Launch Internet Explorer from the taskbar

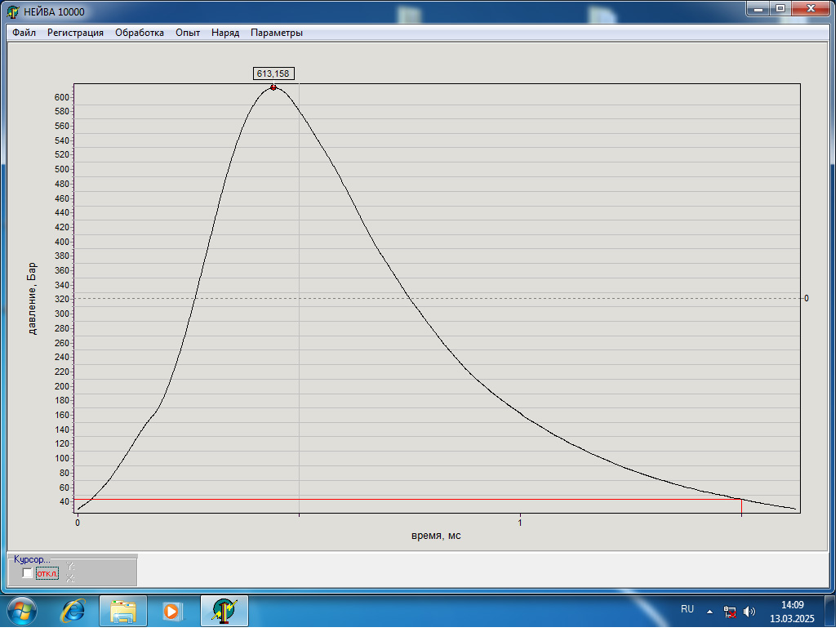click(75, 610)
